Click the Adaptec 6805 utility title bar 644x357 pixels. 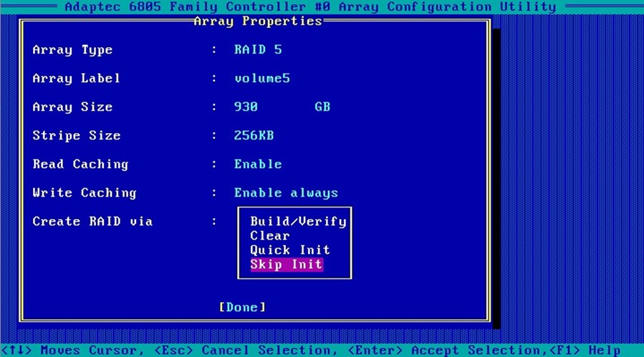point(309,7)
